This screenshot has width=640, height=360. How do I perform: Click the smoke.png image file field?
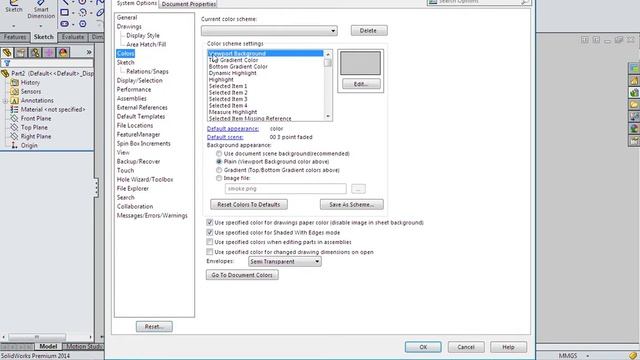point(285,189)
